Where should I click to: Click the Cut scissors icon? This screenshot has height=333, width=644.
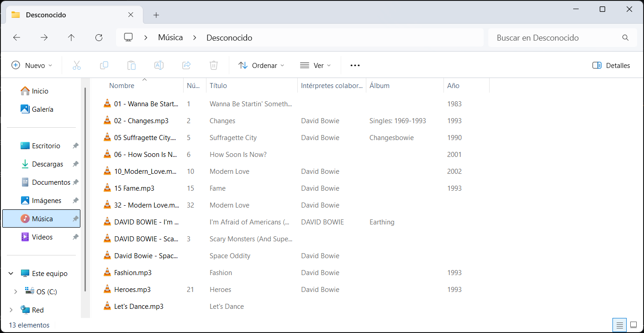(x=77, y=65)
